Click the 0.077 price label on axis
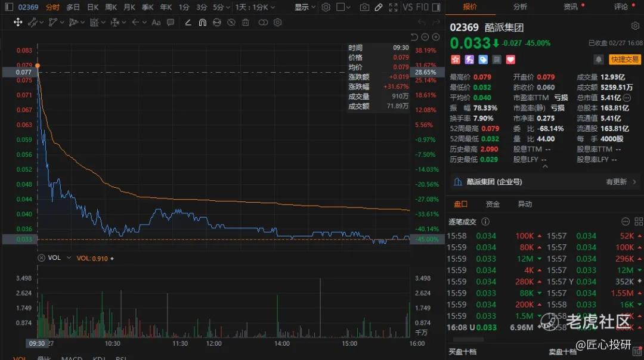Screen dimensions: 644x360 [x=23, y=72]
